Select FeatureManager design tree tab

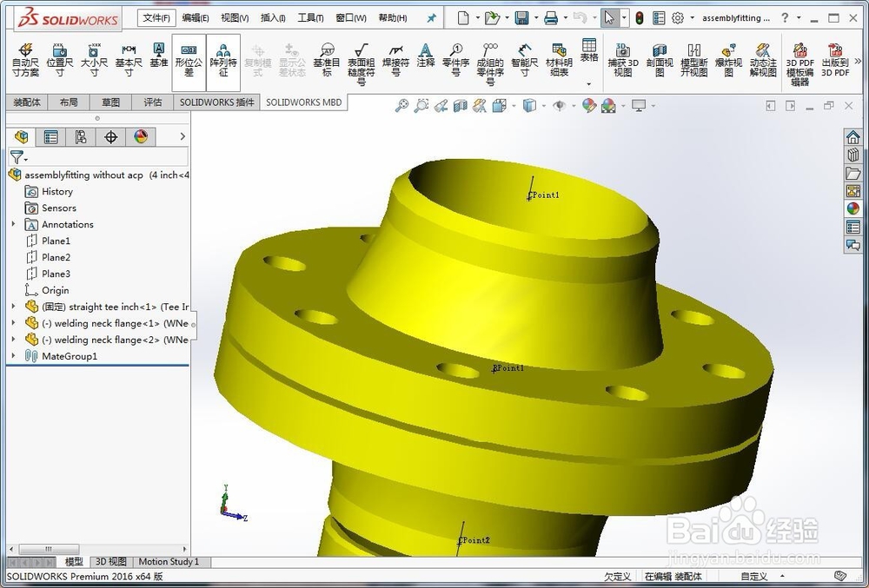21,136
